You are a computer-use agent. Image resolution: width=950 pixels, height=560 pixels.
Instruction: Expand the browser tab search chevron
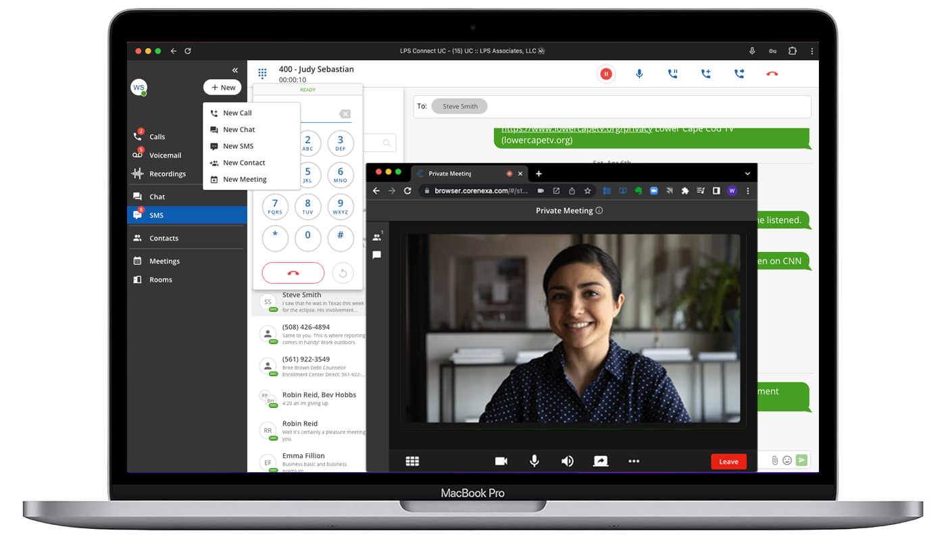[x=747, y=174]
